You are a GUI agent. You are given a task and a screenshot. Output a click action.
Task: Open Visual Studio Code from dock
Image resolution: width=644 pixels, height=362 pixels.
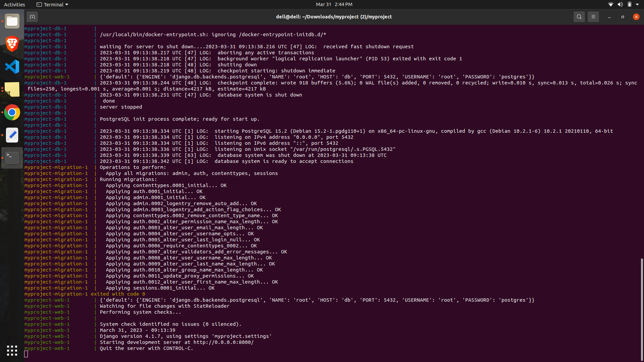point(12,67)
